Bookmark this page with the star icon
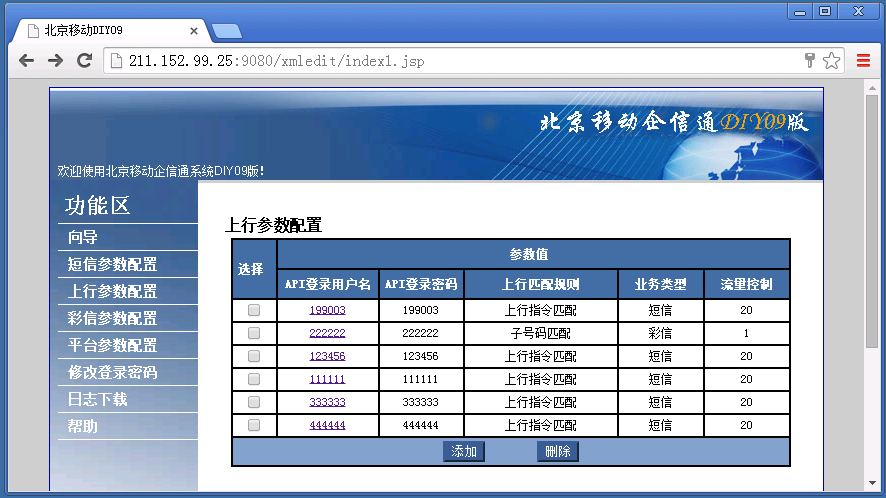Viewport: 886px width, 498px height. point(831,60)
